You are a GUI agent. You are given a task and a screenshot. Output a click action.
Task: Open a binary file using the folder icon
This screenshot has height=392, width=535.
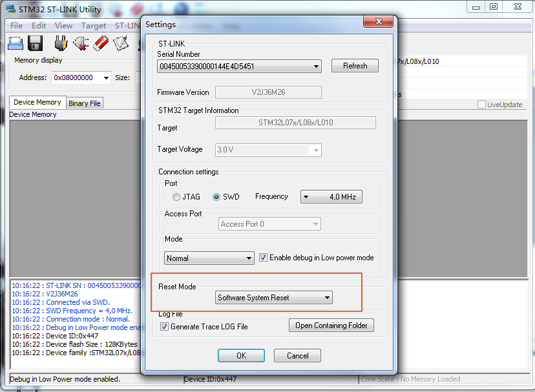pos(16,43)
